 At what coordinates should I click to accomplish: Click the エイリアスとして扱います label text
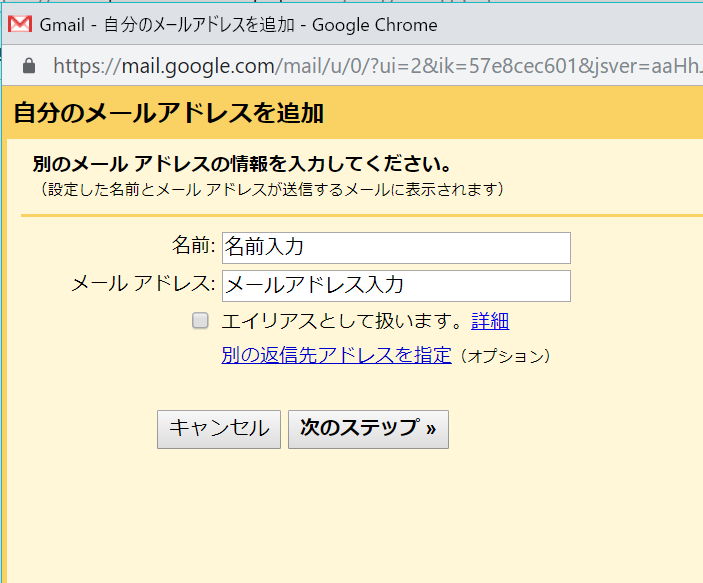pyautogui.click(x=343, y=321)
